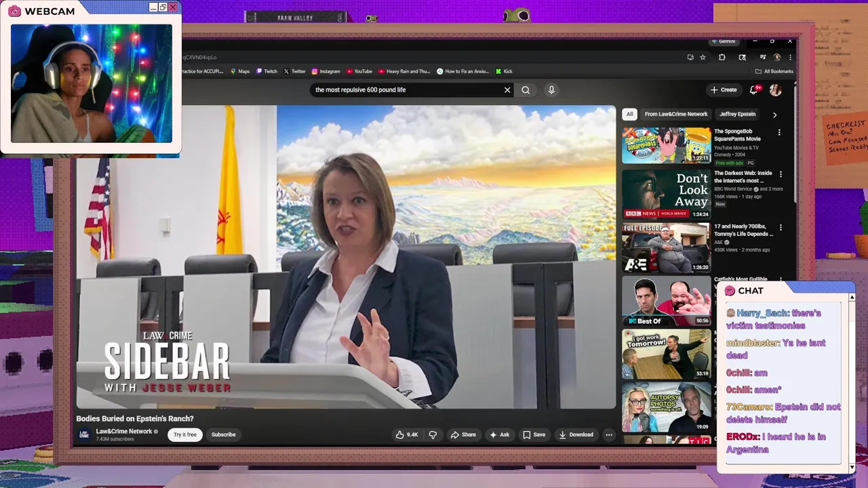Open the All Bookmarks folder
This screenshot has height=488, width=868.
click(774, 71)
